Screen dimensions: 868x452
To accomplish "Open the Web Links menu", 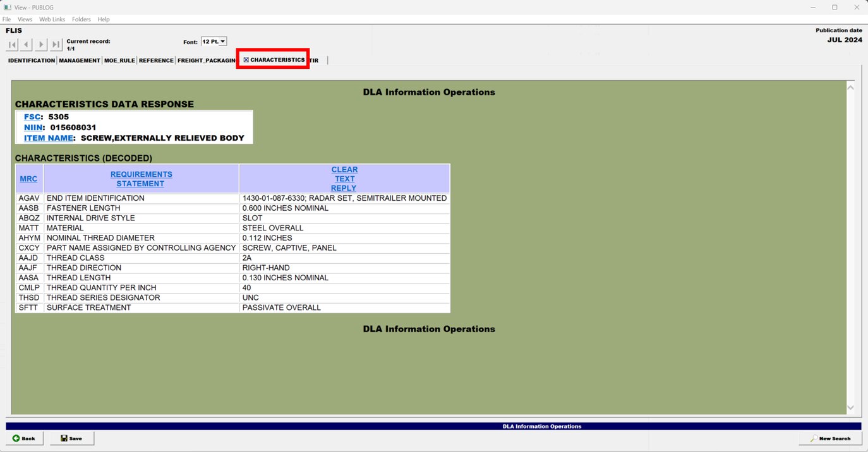I will 52,20.
